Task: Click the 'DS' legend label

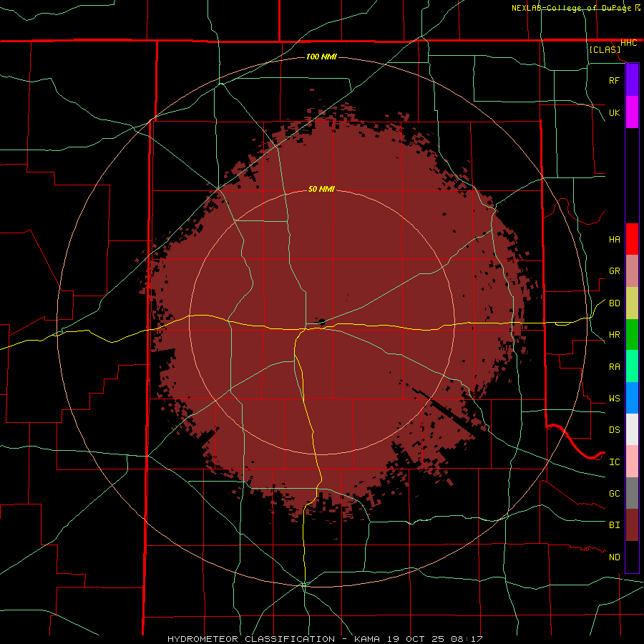Action: tap(614, 430)
